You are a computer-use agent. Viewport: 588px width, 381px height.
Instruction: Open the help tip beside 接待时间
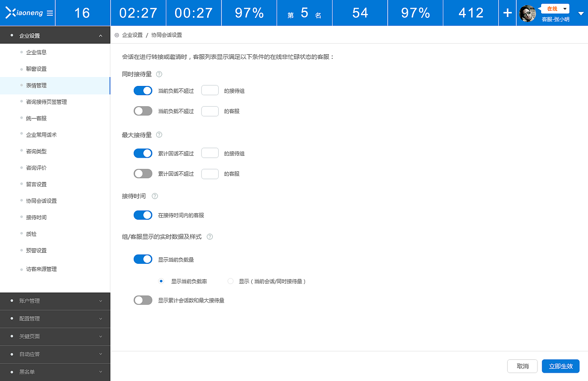point(154,196)
